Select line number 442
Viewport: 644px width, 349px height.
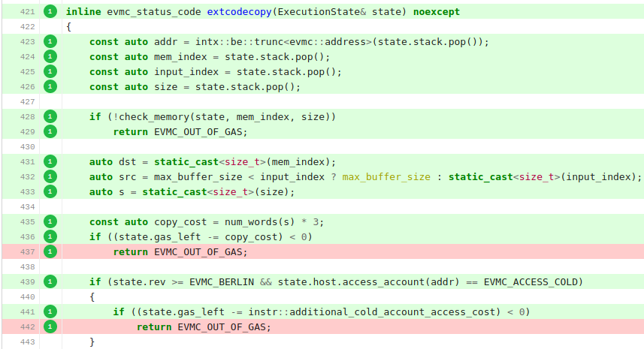(28, 326)
